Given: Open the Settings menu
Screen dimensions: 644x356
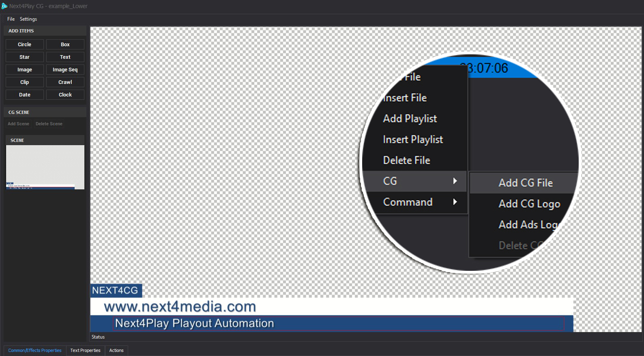Looking at the screenshot, I should pos(28,19).
